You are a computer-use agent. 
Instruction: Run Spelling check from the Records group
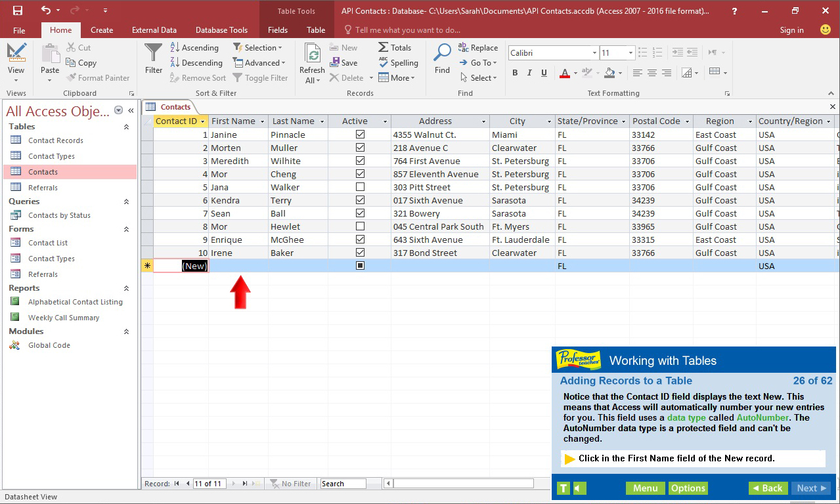pyautogui.click(x=398, y=62)
